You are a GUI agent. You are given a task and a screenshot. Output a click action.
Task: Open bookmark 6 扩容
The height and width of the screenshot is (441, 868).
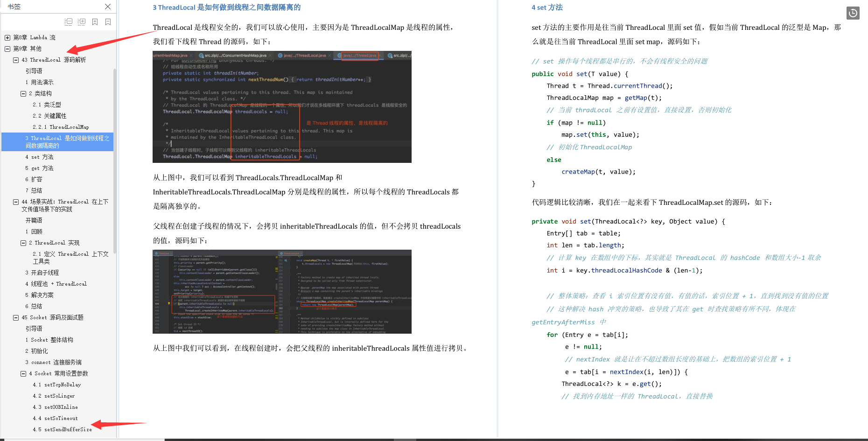pyautogui.click(x=34, y=179)
